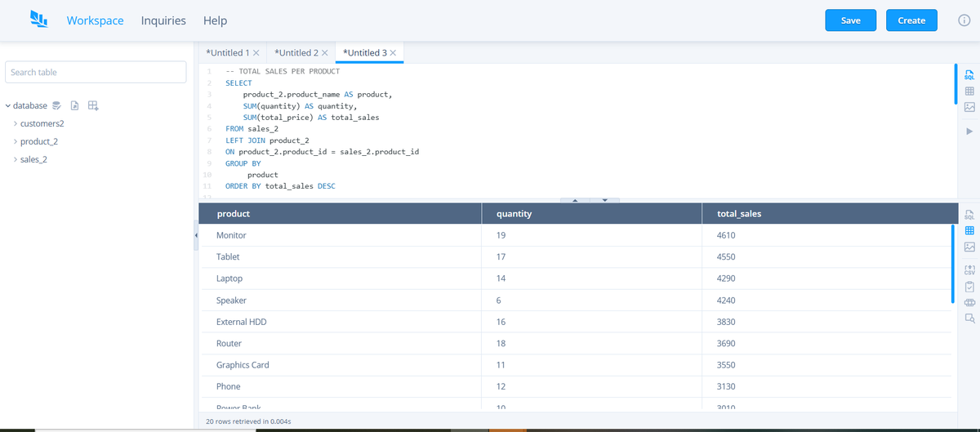
Task: Expand the customers2 table
Action: pos(16,123)
